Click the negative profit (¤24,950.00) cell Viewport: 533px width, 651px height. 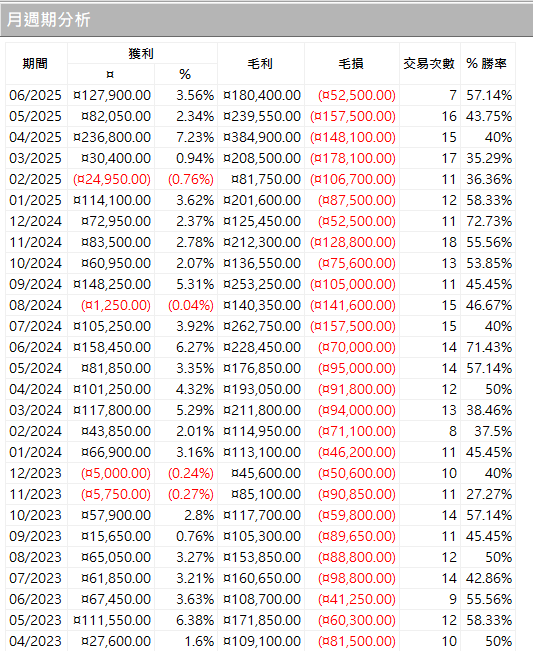point(111,179)
